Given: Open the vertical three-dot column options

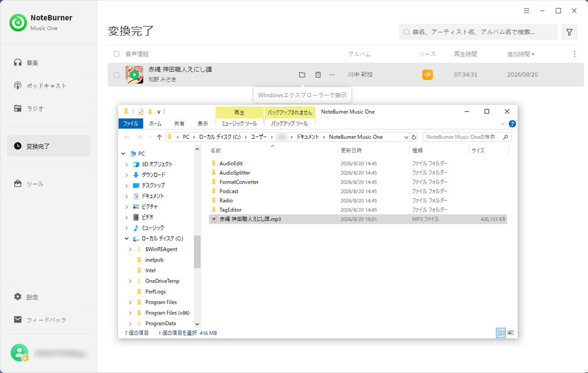Looking at the screenshot, I should [574, 54].
